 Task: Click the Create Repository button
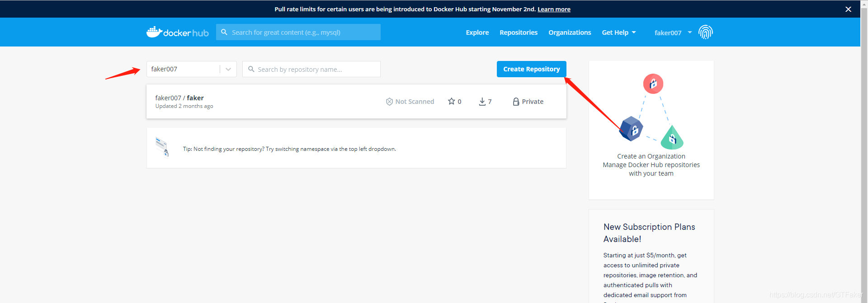532,69
